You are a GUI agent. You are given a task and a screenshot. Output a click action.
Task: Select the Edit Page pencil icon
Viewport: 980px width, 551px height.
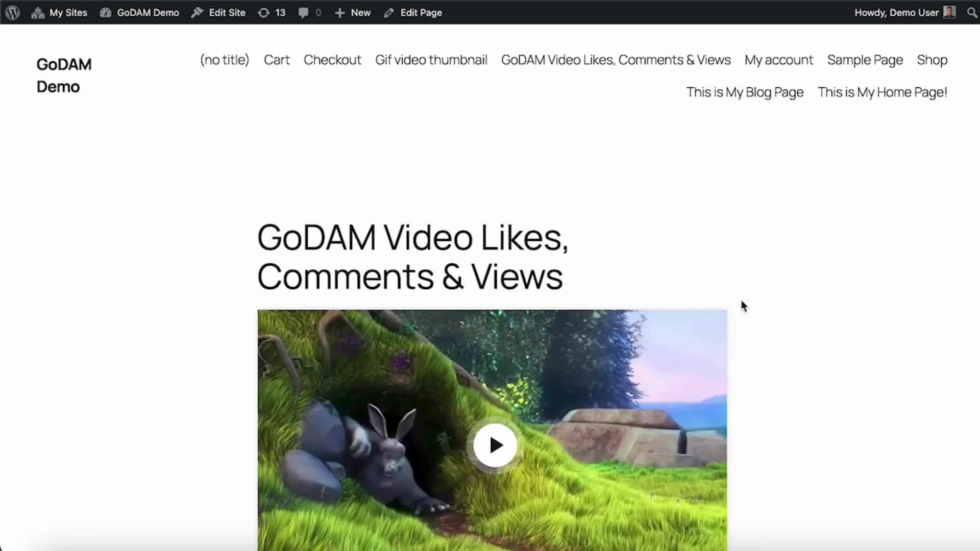pos(389,12)
